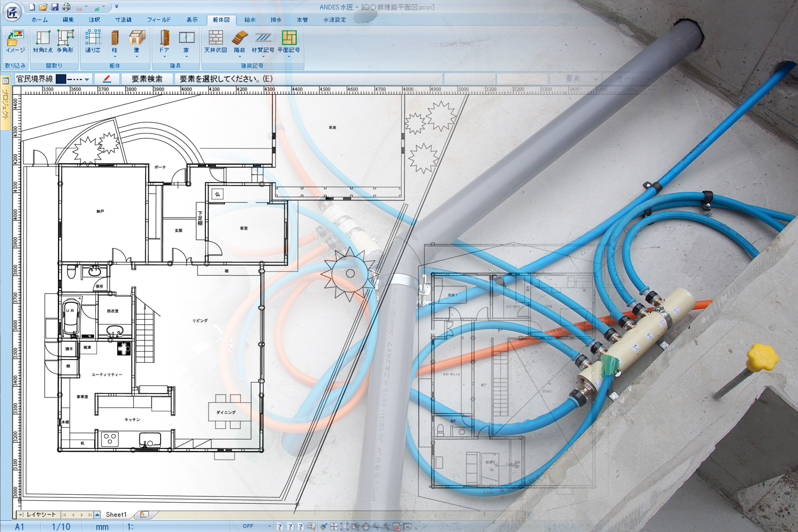The image size is (798, 532).
Task: Click the 1/10 scale in status bar
Action: point(61,527)
